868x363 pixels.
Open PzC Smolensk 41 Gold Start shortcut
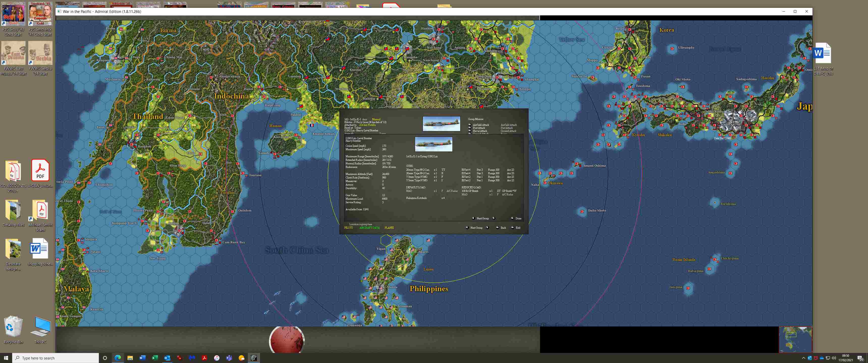pos(40,19)
